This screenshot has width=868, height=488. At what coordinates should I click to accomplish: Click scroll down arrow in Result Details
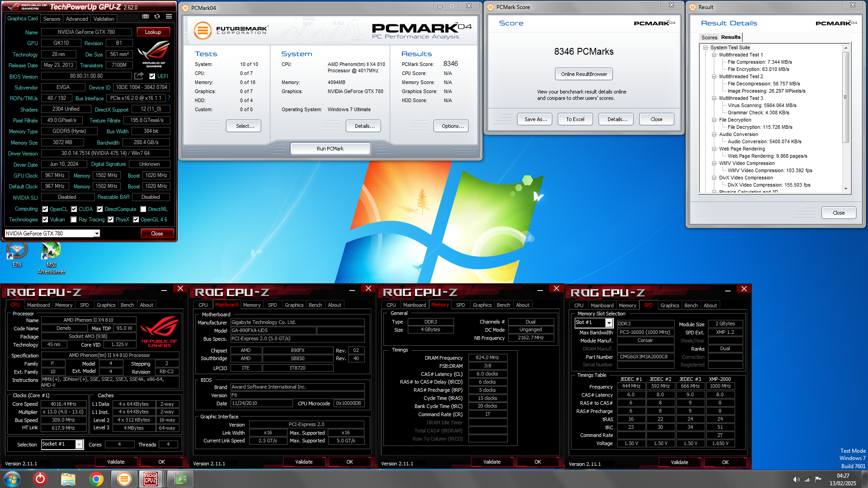pyautogui.click(x=845, y=189)
